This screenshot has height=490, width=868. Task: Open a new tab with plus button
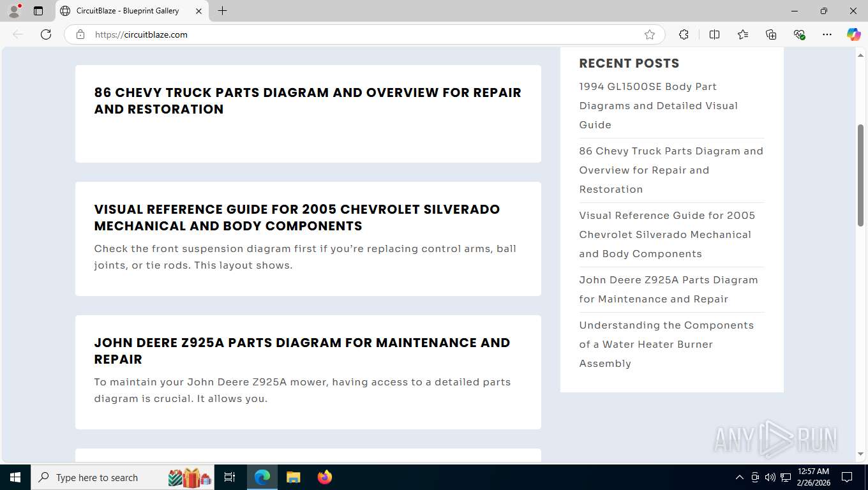coord(222,11)
